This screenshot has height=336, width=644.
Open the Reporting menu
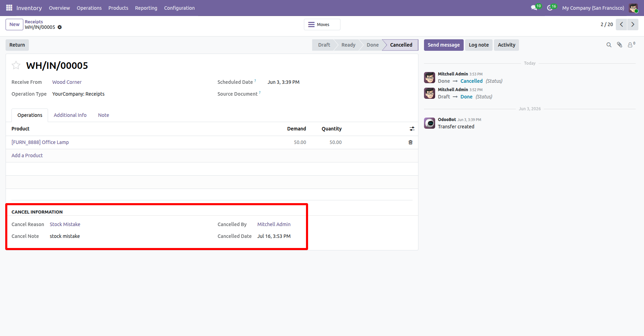coord(146,8)
